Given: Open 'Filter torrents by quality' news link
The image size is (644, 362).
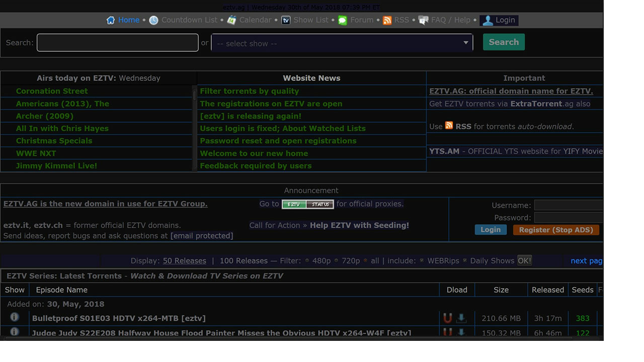Looking at the screenshot, I should coord(250,91).
